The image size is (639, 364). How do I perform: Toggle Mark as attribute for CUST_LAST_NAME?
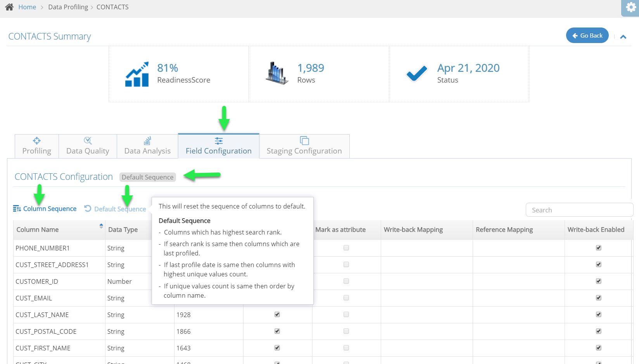tap(346, 314)
